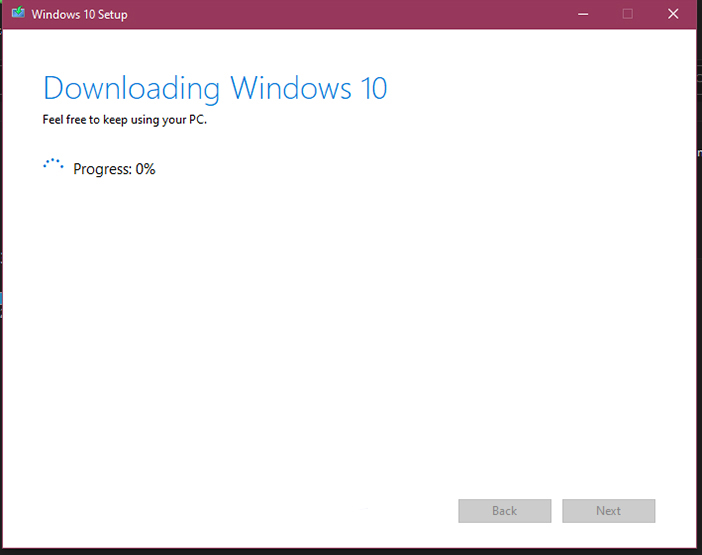Click the spinning loading dots indicator

(x=53, y=167)
